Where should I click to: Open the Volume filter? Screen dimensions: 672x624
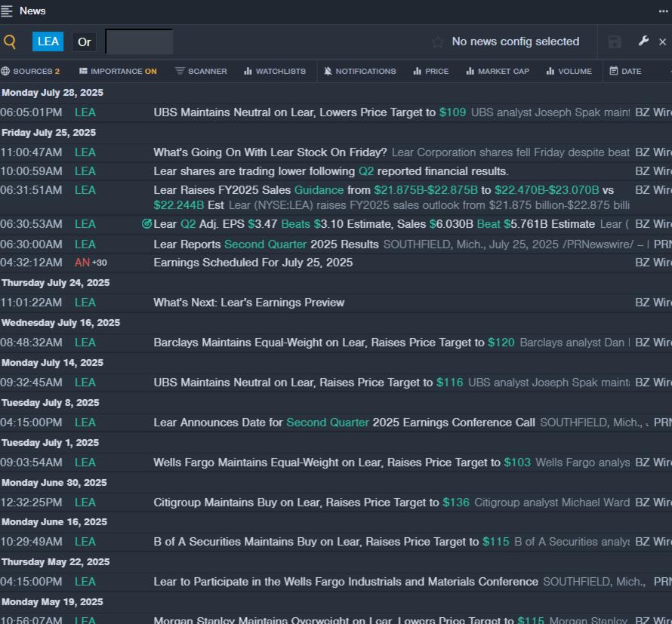pyautogui.click(x=569, y=71)
